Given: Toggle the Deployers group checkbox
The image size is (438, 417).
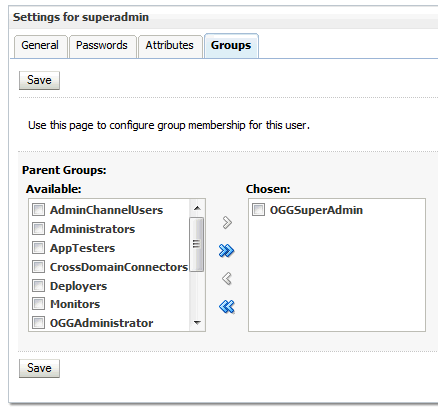Looking at the screenshot, I should click(x=38, y=286).
